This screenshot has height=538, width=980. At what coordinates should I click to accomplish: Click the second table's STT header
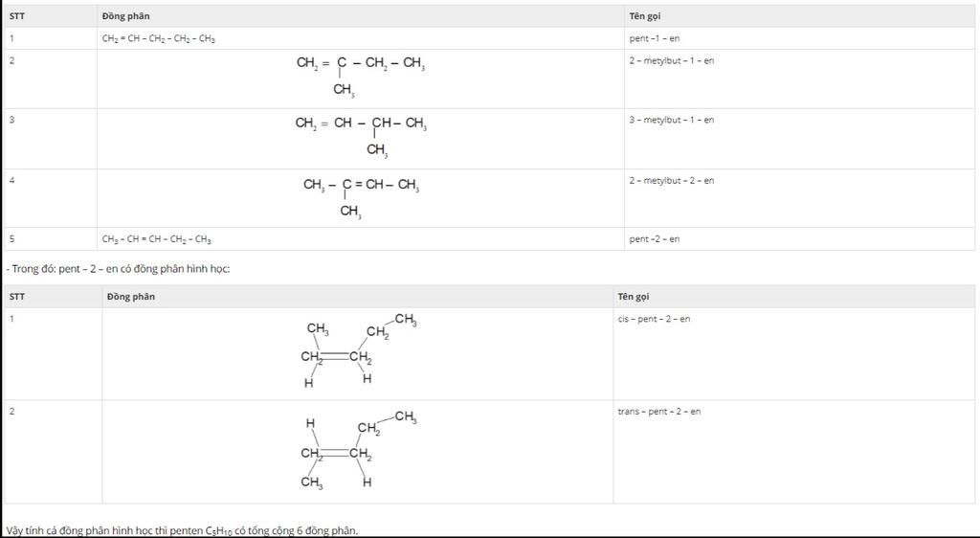[x=17, y=296]
